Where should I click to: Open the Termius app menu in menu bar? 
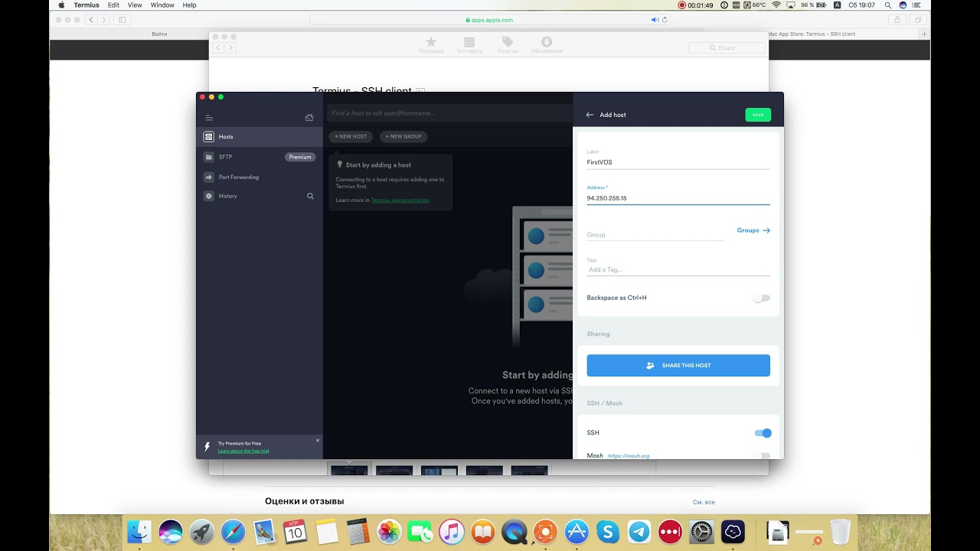pos(87,5)
